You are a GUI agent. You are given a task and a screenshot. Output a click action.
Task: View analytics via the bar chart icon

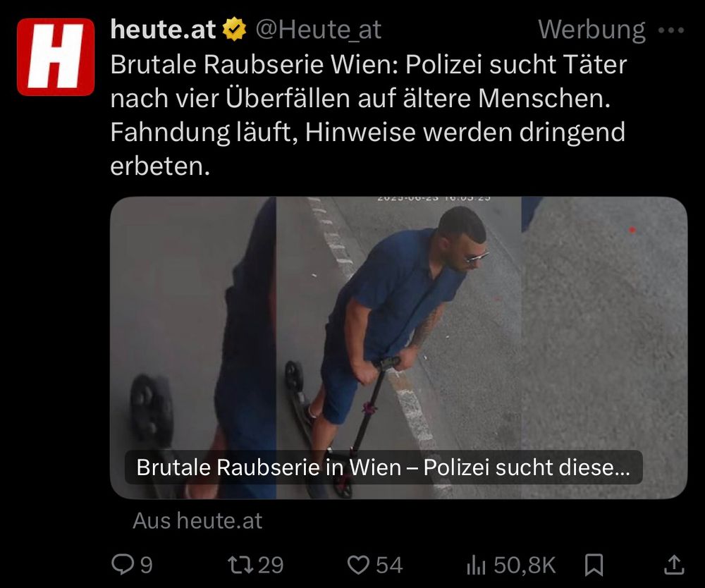point(476,565)
